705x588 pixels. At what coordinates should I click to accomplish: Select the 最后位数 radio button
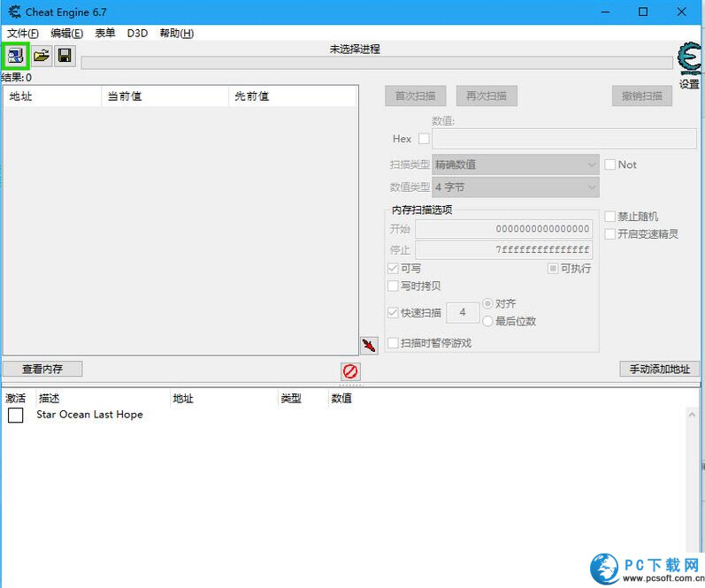tap(487, 321)
